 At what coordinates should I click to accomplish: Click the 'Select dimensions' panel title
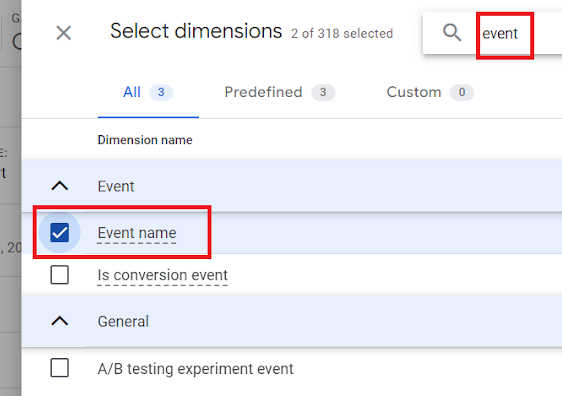click(x=196, y=31)
